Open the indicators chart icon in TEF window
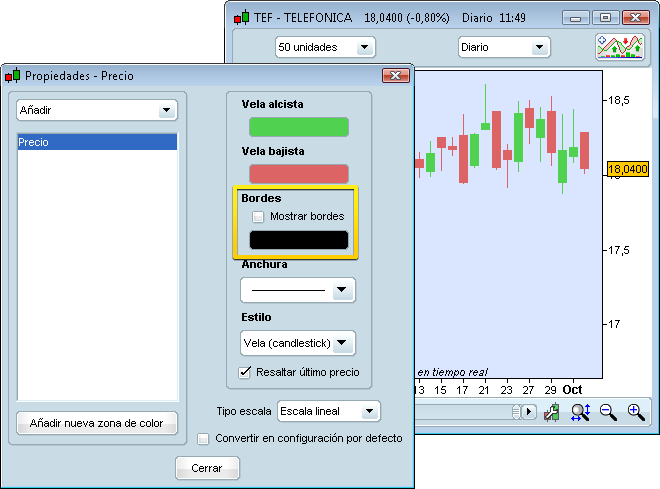660x489 pixels. 620,47
